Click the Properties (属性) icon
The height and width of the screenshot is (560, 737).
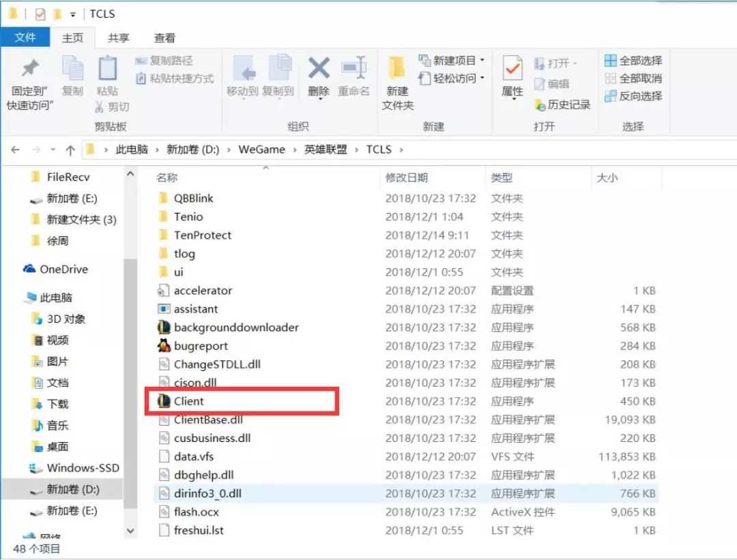[512, 68]
